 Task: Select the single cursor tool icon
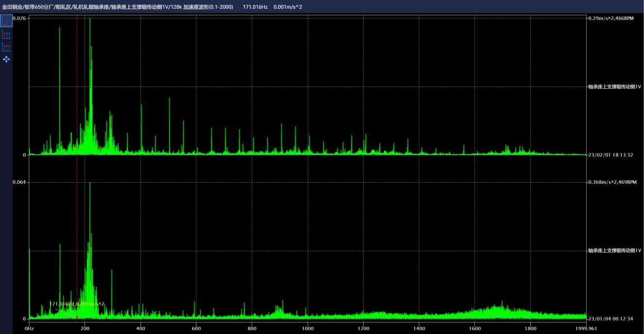[x=6, y=21]
